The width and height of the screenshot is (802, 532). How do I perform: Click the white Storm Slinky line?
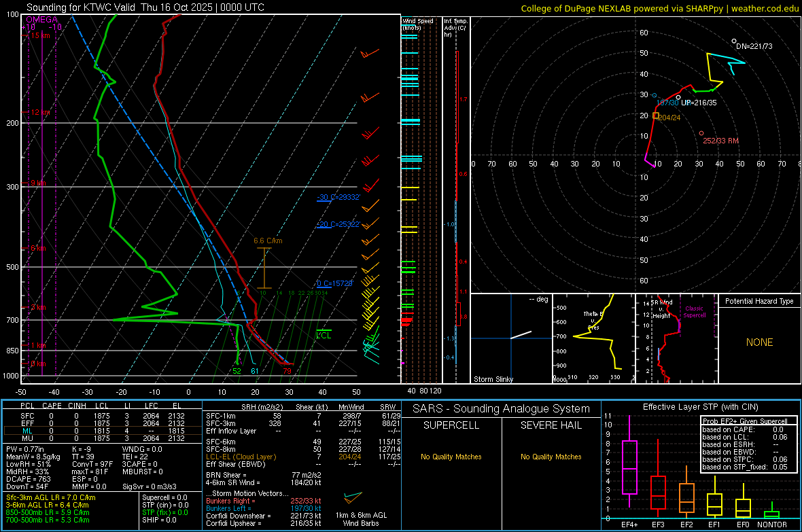(521, 335)
